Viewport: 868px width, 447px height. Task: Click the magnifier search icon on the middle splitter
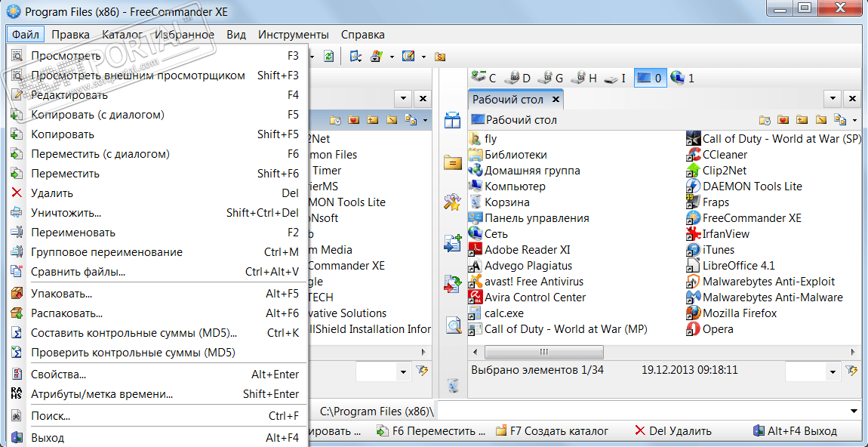453,325
